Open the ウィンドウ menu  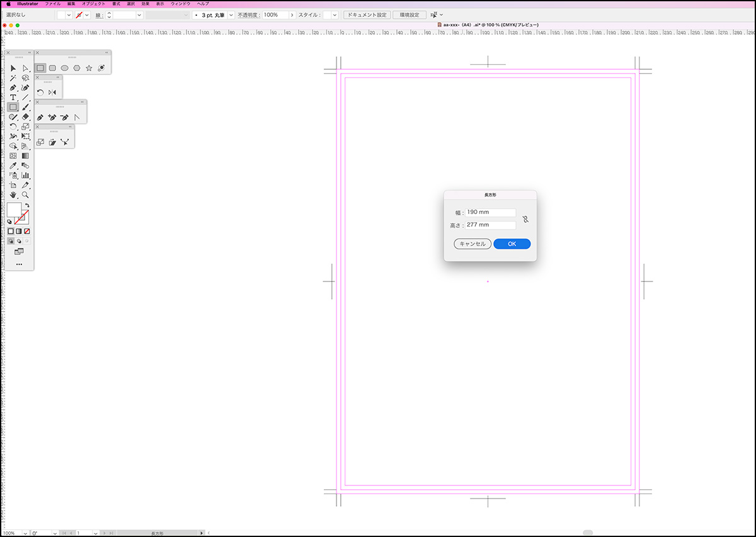click(x=180, y=4)
